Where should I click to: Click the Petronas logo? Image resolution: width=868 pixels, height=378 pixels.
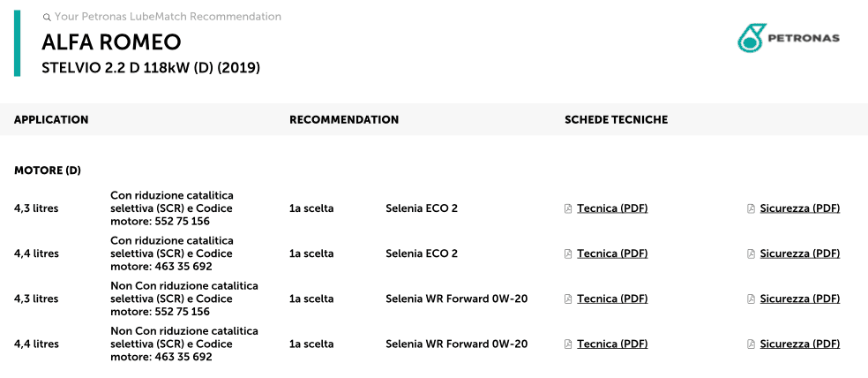click(x=788, y=38)
